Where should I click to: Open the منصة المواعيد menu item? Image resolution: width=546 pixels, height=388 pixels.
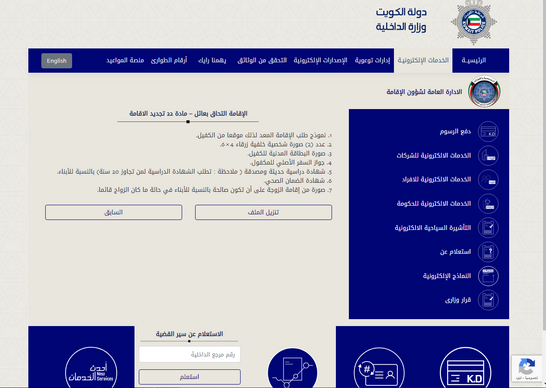point(125,60)
